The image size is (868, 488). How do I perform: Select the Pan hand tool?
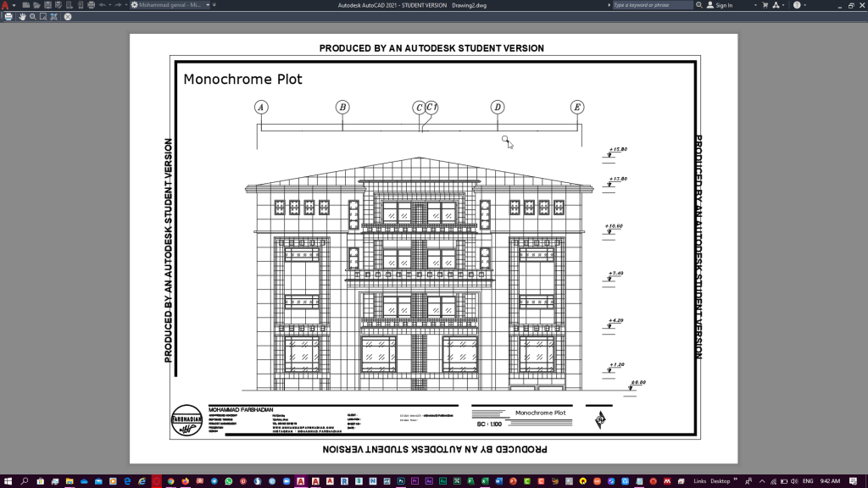23,16
